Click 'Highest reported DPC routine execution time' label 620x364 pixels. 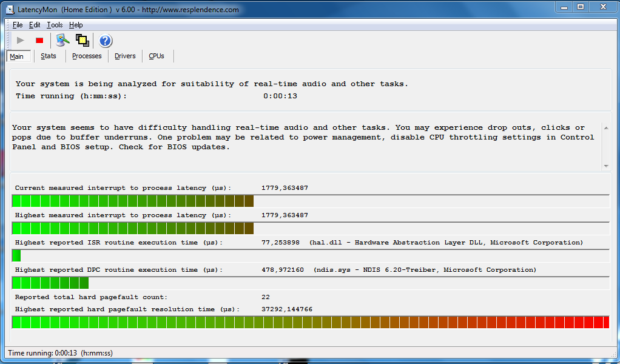tap(119, 269)
